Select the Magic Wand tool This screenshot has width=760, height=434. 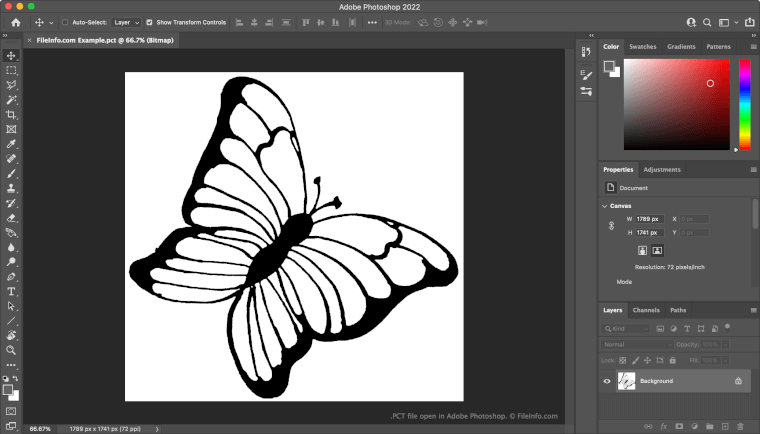click(11, 100)
